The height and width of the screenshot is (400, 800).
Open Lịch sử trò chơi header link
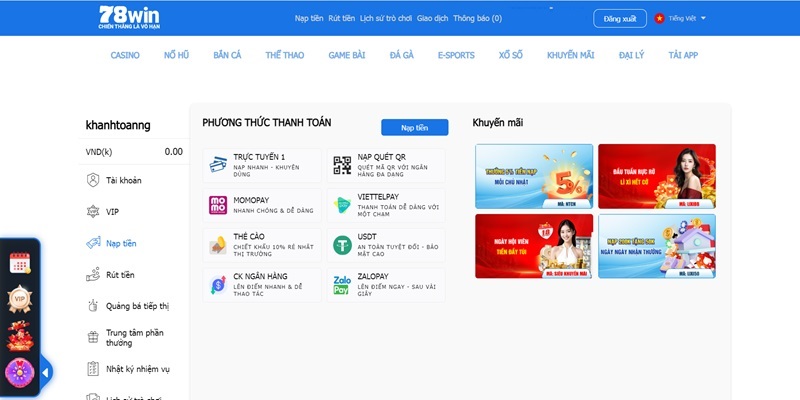[386, 18]
